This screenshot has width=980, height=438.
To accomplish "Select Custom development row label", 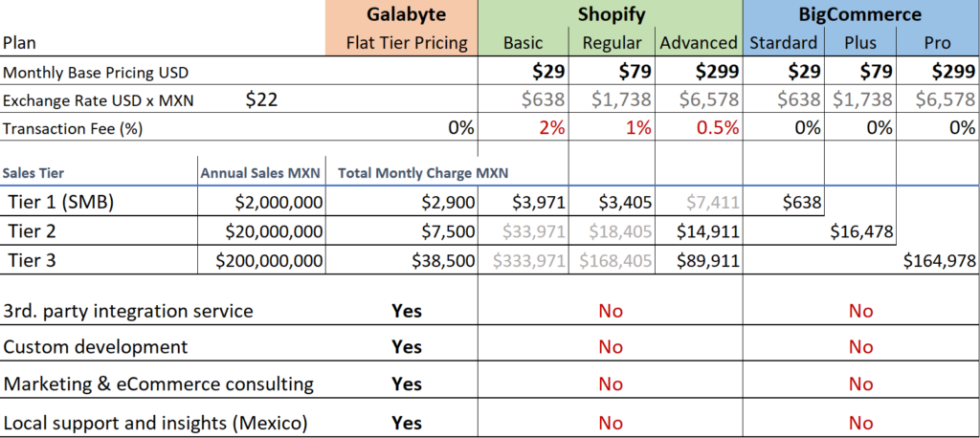I will 96,347.
